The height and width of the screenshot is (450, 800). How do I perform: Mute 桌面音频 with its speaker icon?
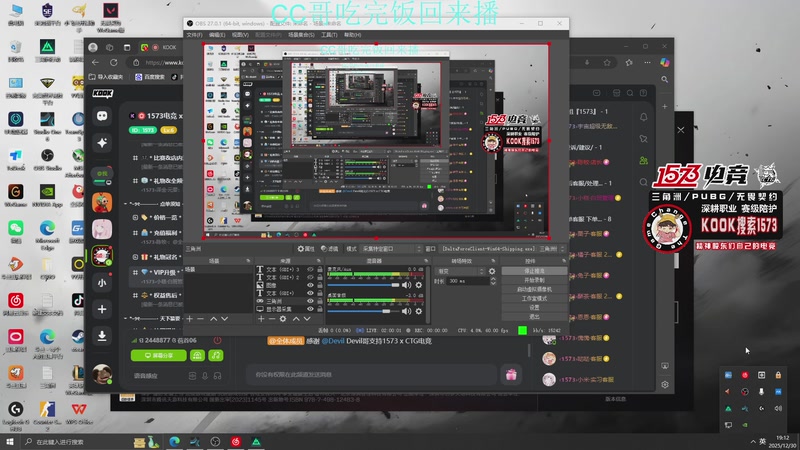point(407,311)
